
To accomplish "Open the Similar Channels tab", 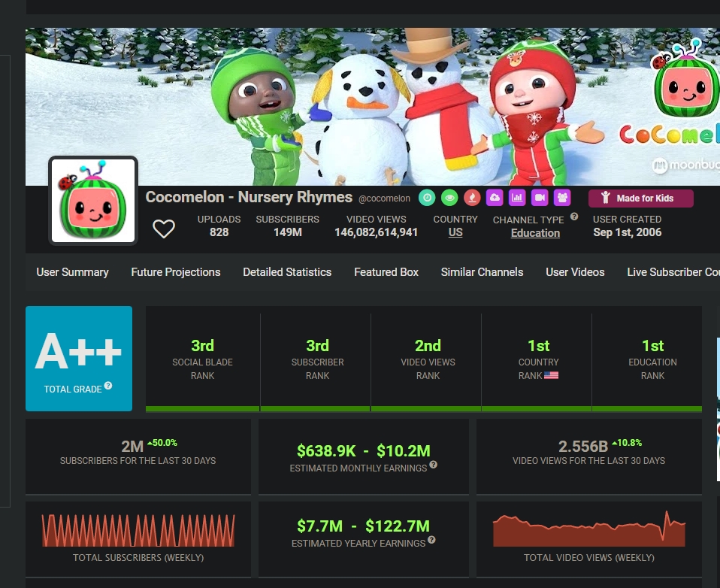I will point(483,272).
